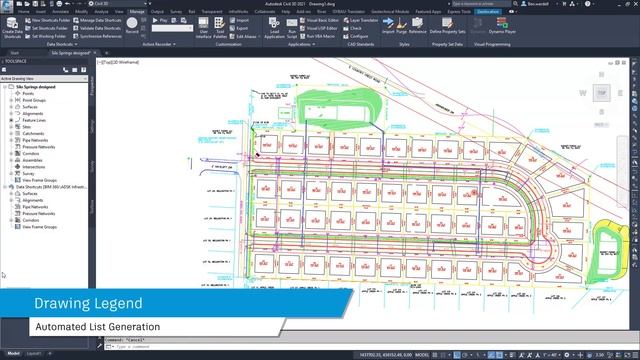Image resolution: width=640 pixels, height=360 pixels.
Task: Expand the Surfaces node under Silo Springs
Action: point(11,107)
